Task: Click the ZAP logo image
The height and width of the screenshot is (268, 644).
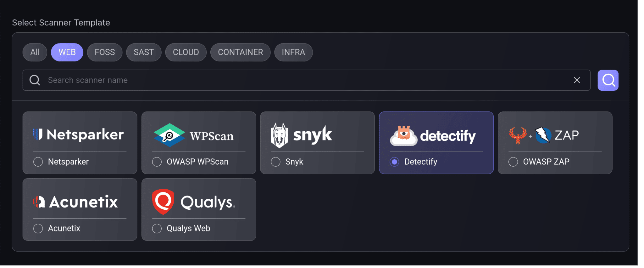Action: pos(544,135)
